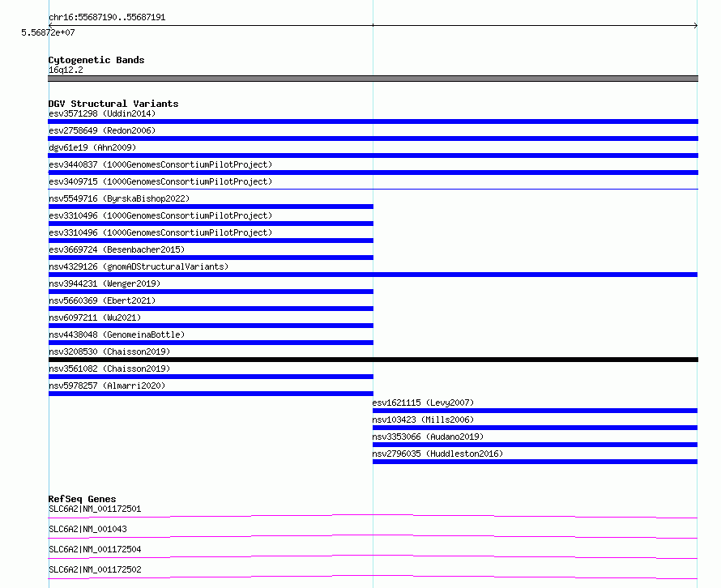The image size is (721, 588).
Task: Select variant nsv5660369 (Ebert2021)
Action: (x=102, y=300)
